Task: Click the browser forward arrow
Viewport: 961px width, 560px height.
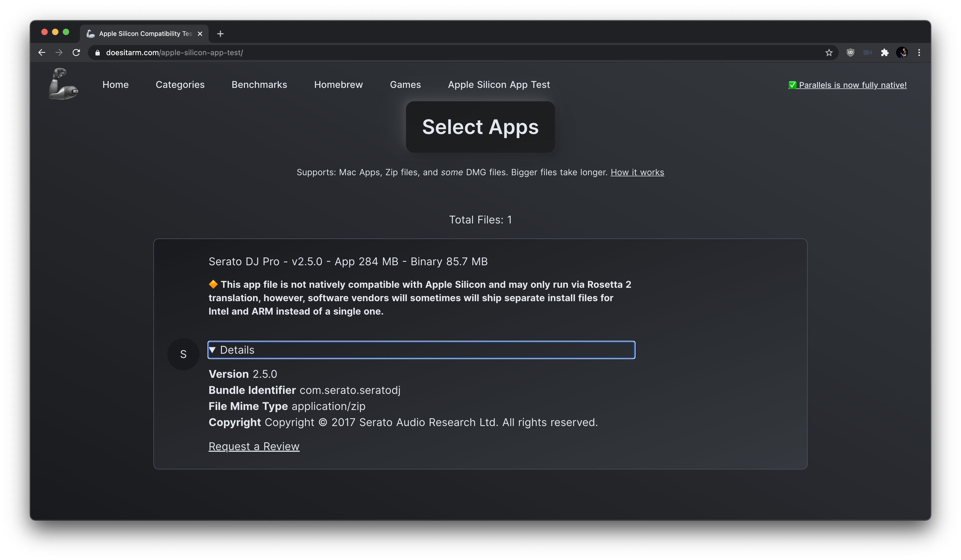Action: [x=59, y=53]
